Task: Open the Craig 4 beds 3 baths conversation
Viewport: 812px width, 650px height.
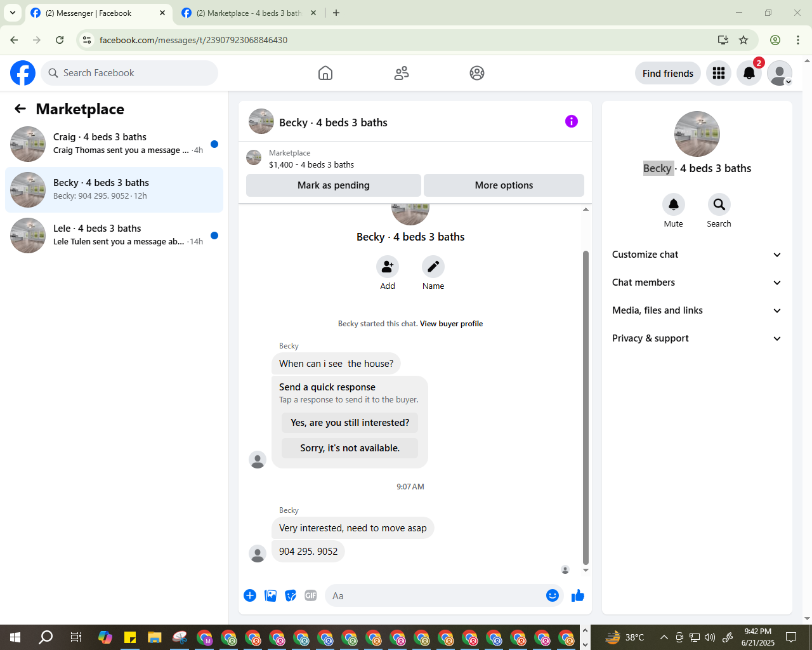Action: point(114,144)
